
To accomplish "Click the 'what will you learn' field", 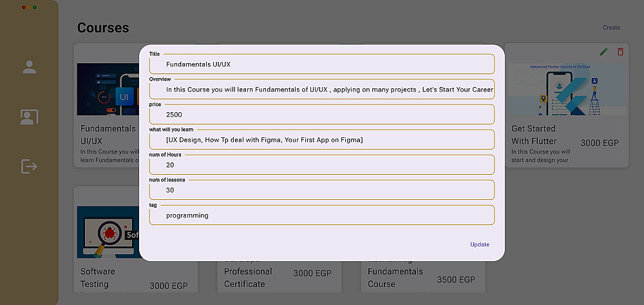I will [x=322, y=140].
